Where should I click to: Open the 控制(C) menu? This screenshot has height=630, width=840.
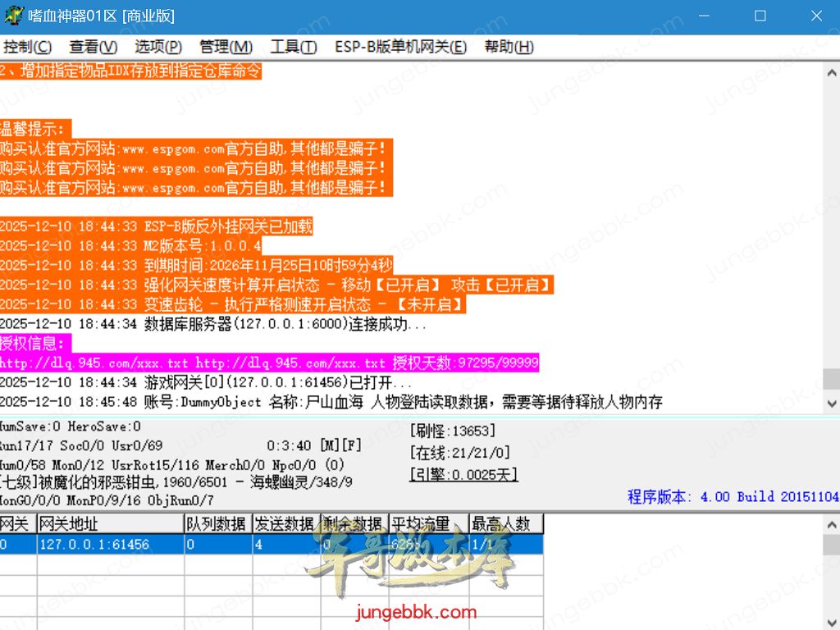click(27, 47)
